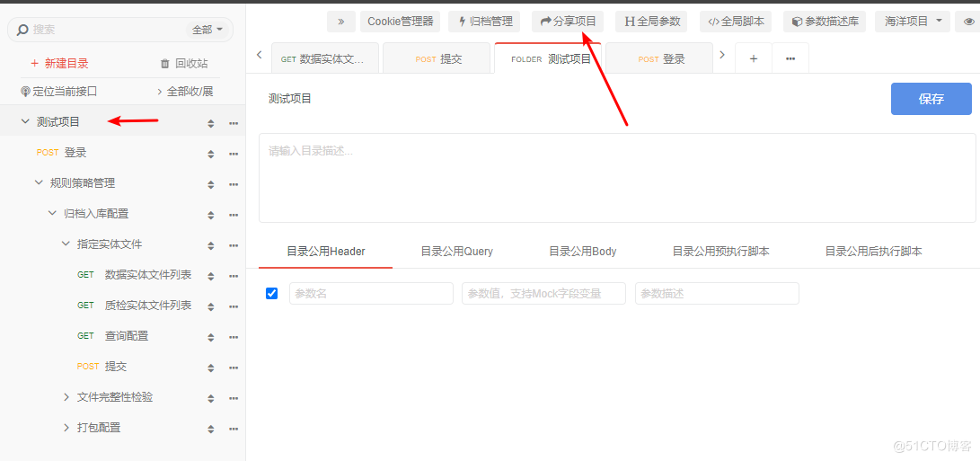Open the 全部 filter dropdown
The image size is (980, 461).
pyautogui.click(x=208, y=30)
